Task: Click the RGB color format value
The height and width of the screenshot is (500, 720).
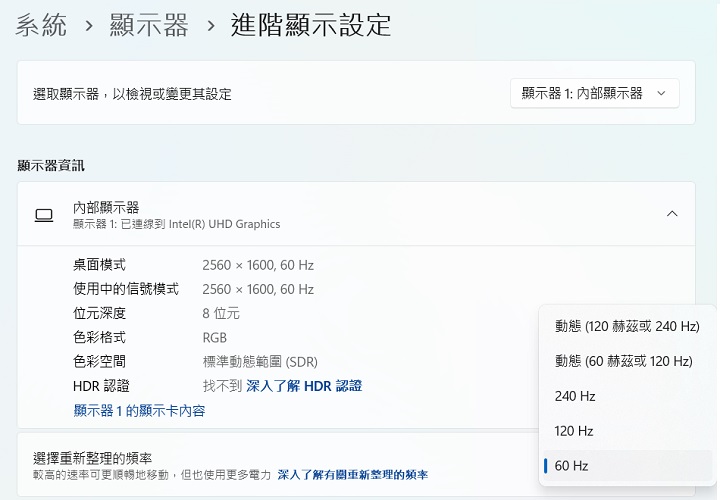Action: pyautogui.click(x=214, y=337)
